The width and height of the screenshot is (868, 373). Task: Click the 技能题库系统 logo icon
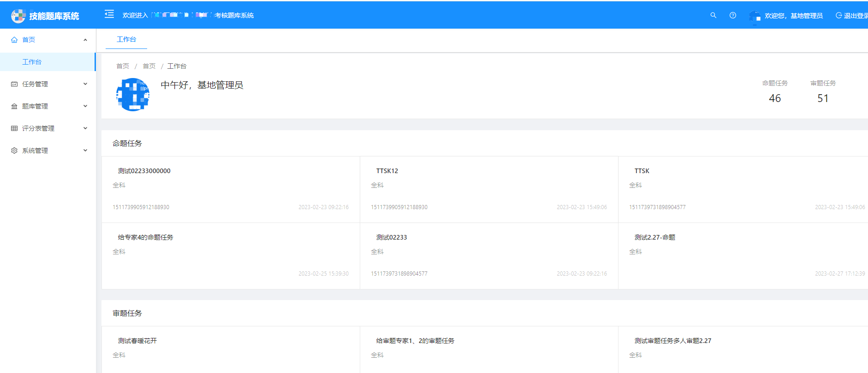[18, 16]
